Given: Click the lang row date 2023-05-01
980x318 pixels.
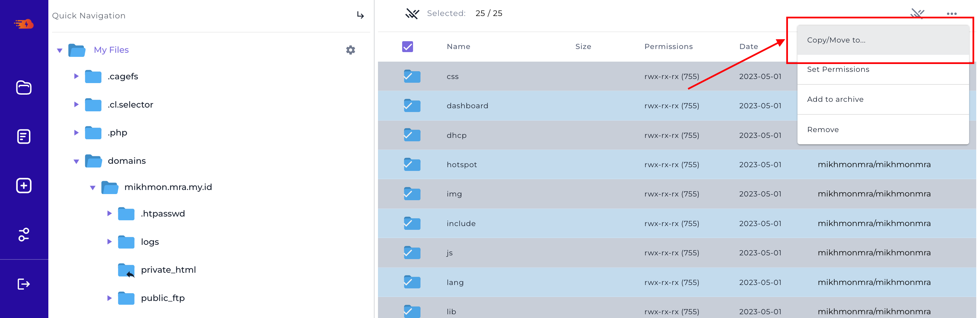Looking at the screenshot, I should 760,282.
